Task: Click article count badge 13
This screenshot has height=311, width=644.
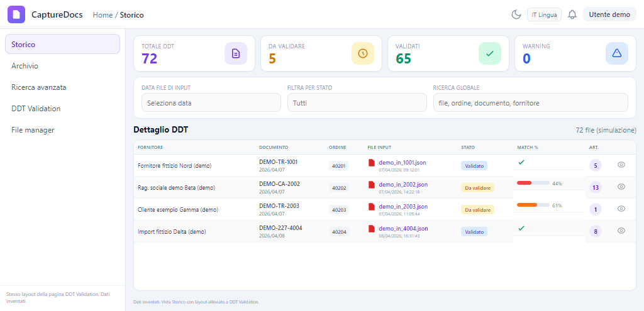Action: (x=595, y=187)
